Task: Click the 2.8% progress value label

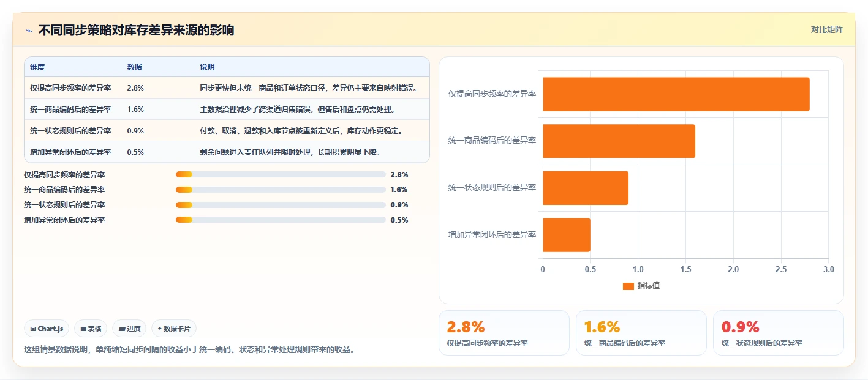Action: (399, 174)
